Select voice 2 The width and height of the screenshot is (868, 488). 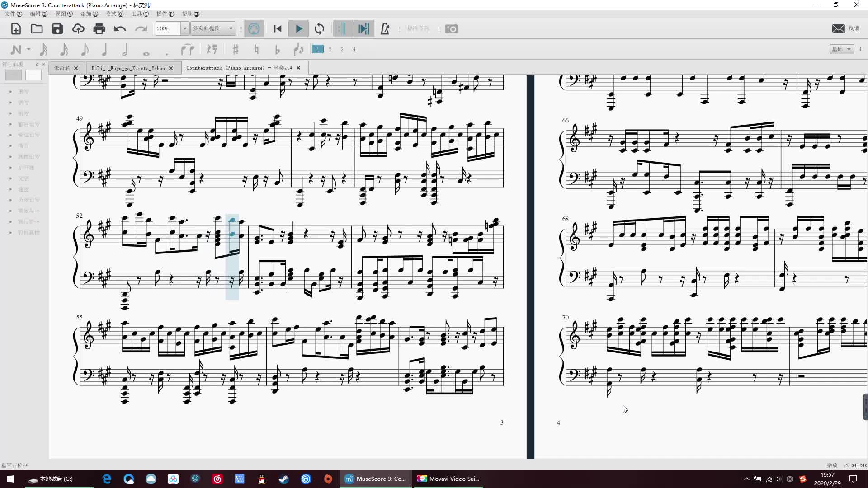point(330,49)
